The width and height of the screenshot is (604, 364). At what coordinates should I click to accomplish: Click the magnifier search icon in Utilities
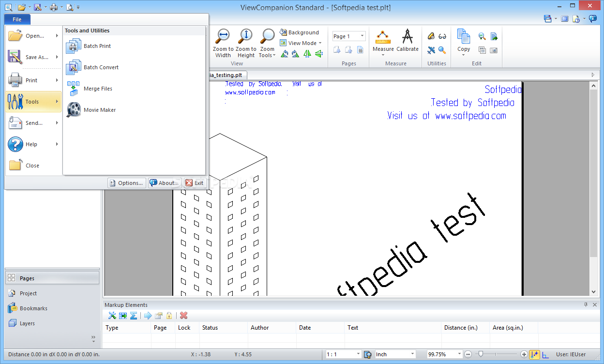(x=442, y=50)
